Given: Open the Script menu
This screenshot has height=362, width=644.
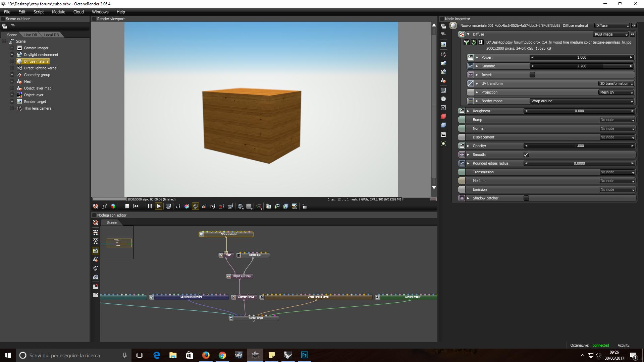Looking at the screenshot, I should tap(39, 12).
